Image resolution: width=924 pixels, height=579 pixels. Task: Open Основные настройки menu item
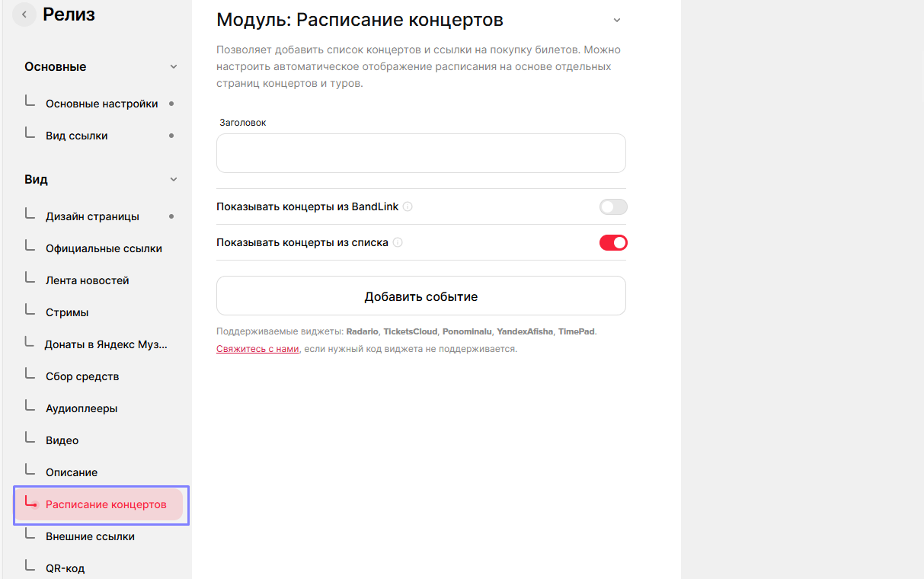[101, 104]
